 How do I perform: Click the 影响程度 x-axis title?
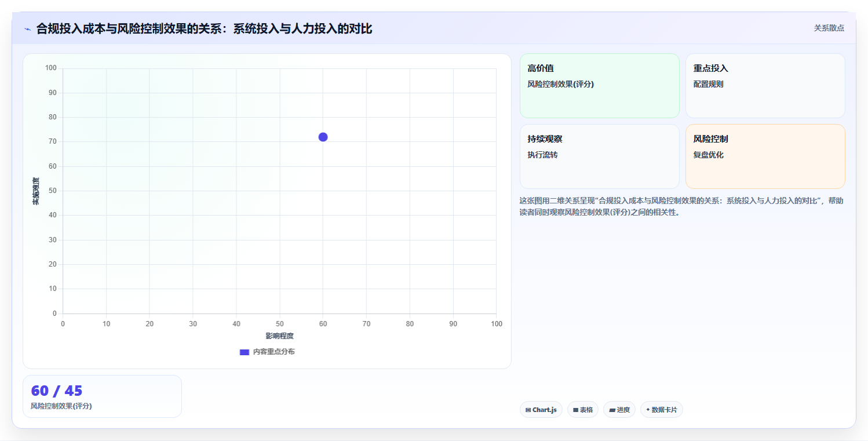[280, 336]
